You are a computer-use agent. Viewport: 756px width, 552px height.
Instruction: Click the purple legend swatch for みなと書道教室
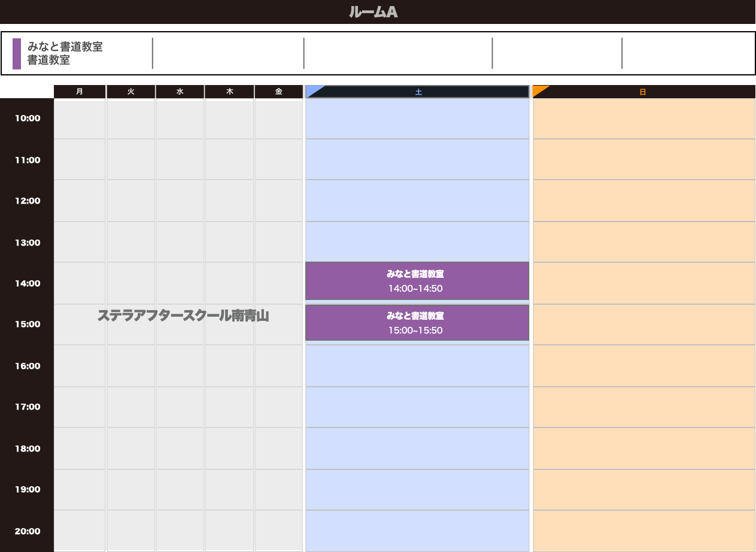click(x=17, y=54)
